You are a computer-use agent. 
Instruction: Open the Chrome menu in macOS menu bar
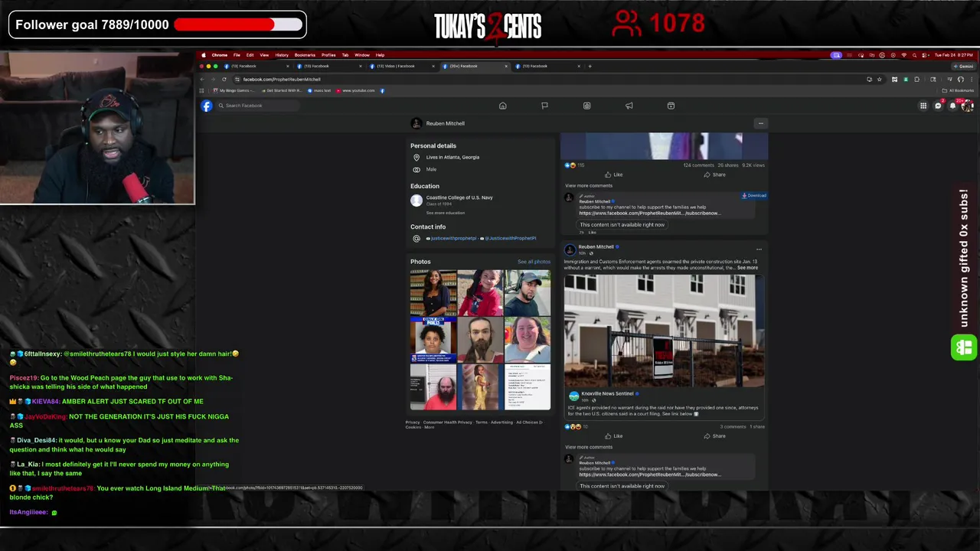pyautogui.click(x=220, y=55)
